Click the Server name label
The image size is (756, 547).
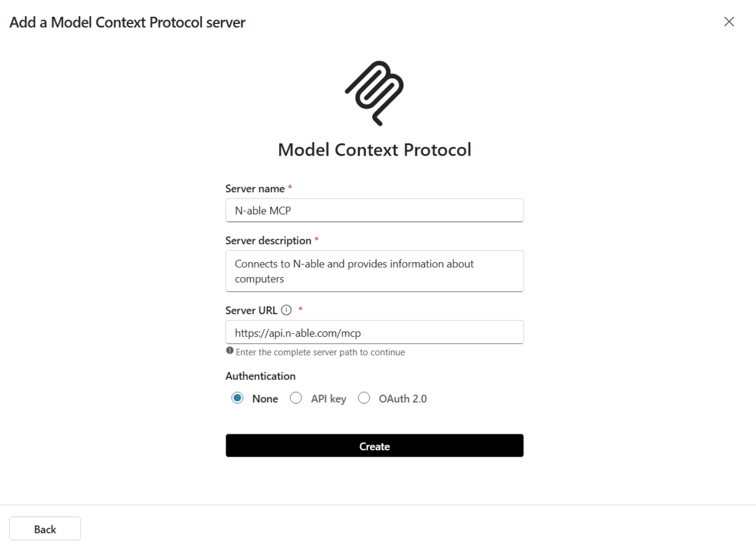click(x=255, y=188)
